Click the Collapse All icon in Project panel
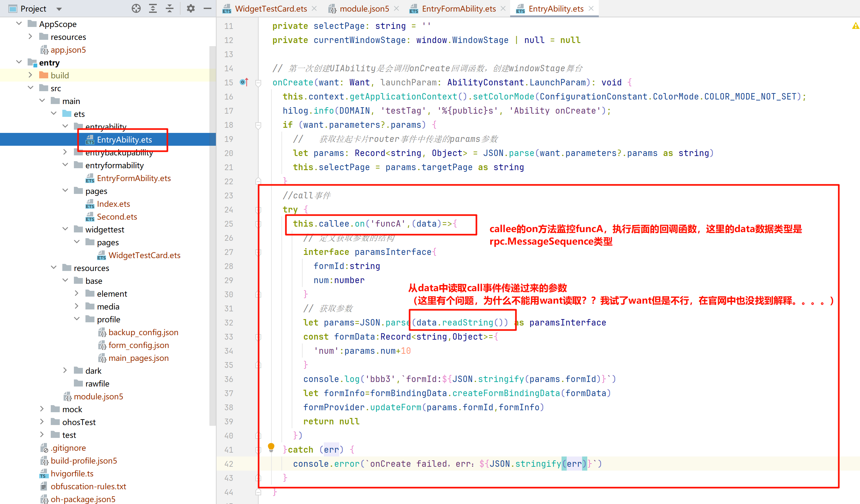The image size is (860, 504). pyautogui.click(x=170, y=9)
